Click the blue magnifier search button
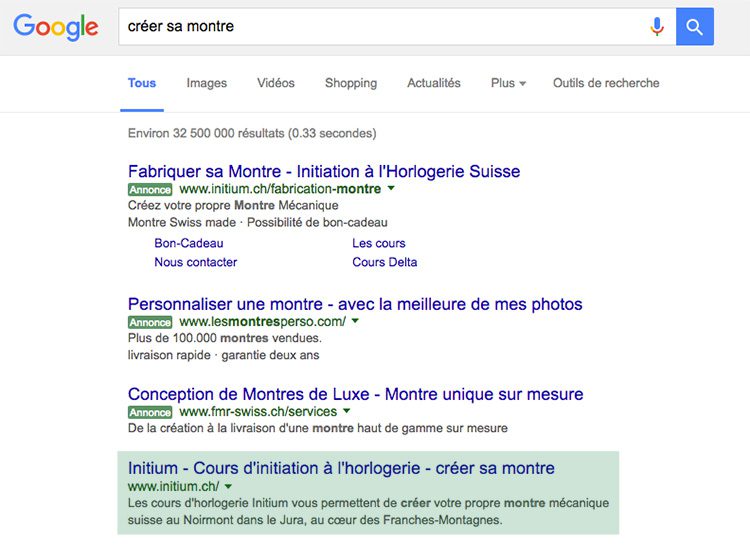 [695, 27]
